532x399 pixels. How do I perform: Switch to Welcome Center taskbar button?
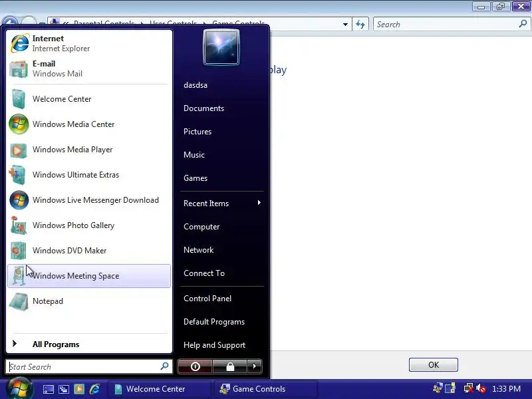(159, 389)
